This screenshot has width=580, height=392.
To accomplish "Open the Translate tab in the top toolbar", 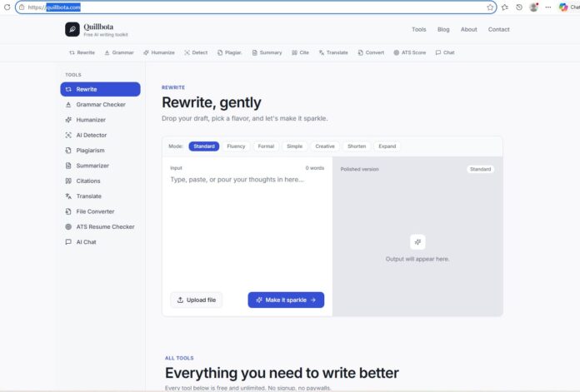I will pyautogui.click(x=333, y=52).
